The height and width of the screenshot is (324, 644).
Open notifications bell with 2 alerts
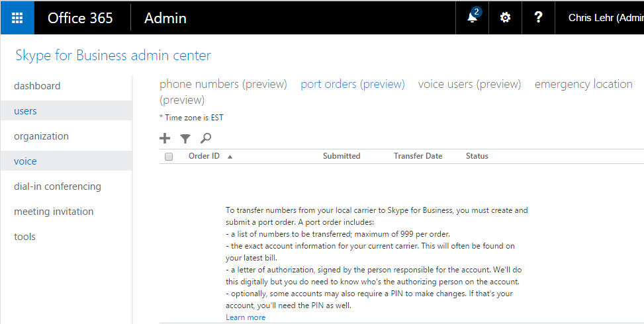[x=472, y=18]
